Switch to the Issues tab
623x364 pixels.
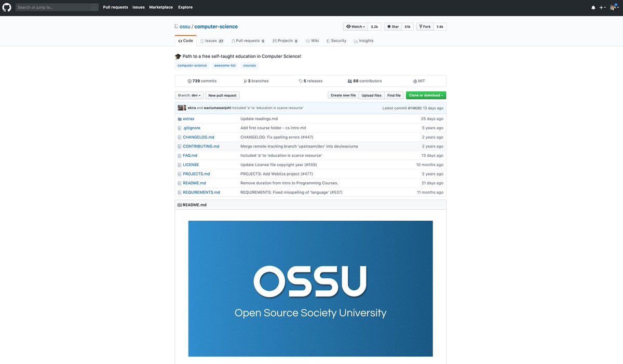212,41
